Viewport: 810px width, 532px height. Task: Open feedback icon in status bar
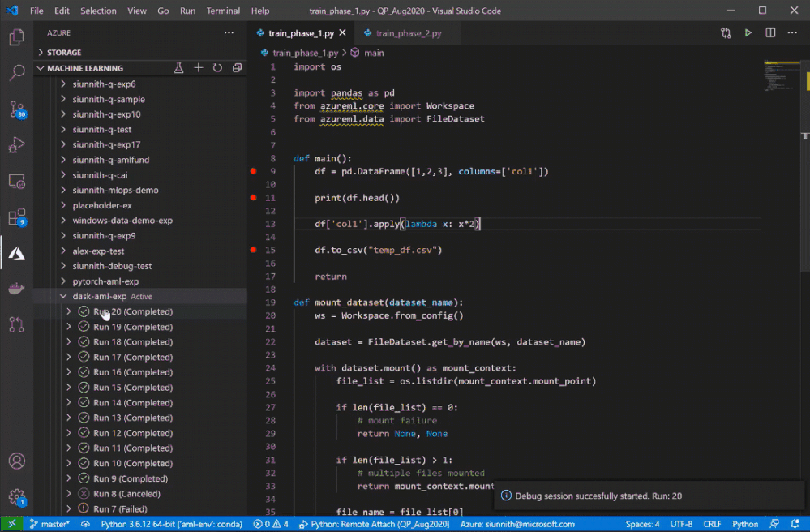774,524
